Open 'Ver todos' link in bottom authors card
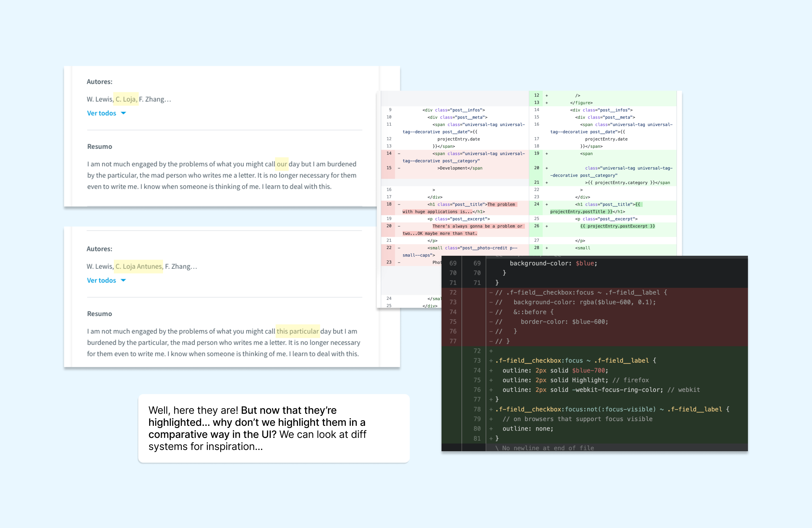 coord(101,280)
